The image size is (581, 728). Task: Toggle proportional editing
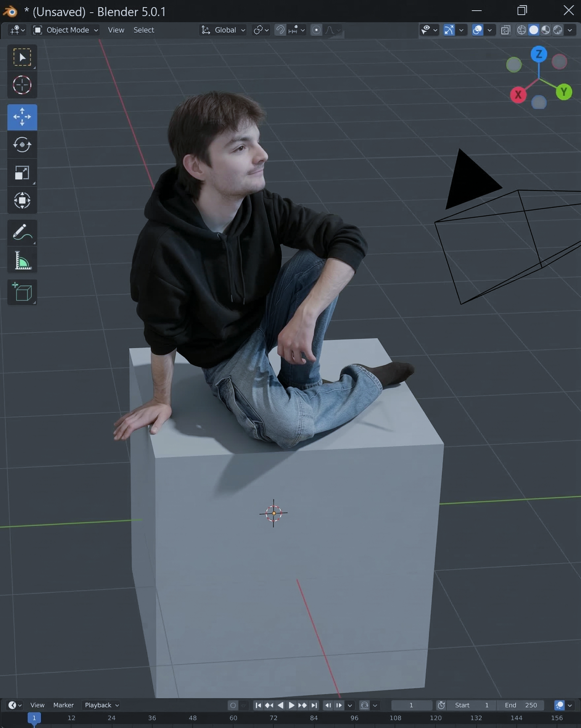point(317,30)
